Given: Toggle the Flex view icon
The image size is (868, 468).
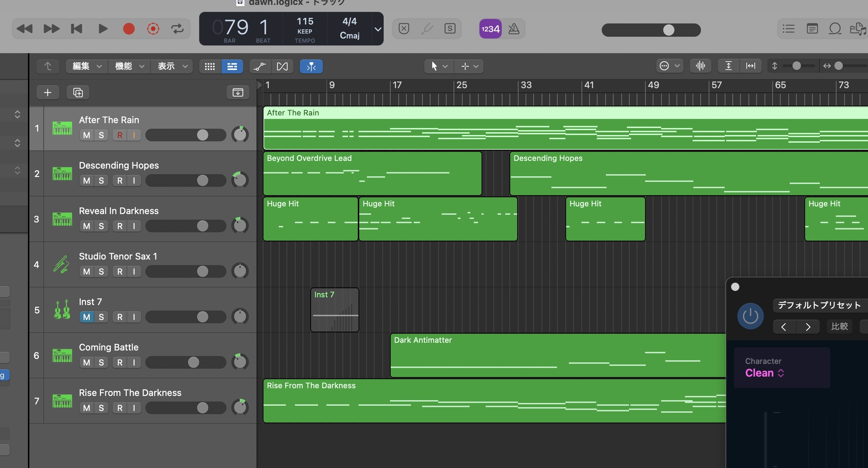Looking at the screenshot, I should pos(282,66).
